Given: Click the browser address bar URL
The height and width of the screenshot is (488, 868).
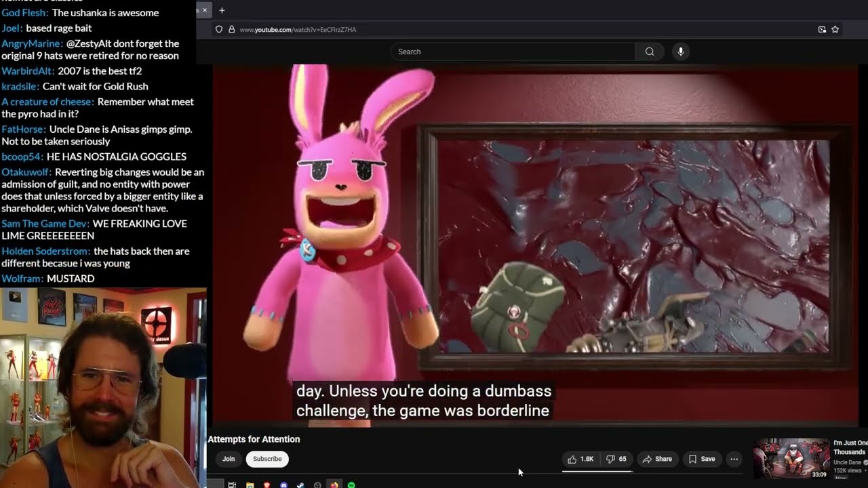Looking at the screenshot, I should 298,30.
